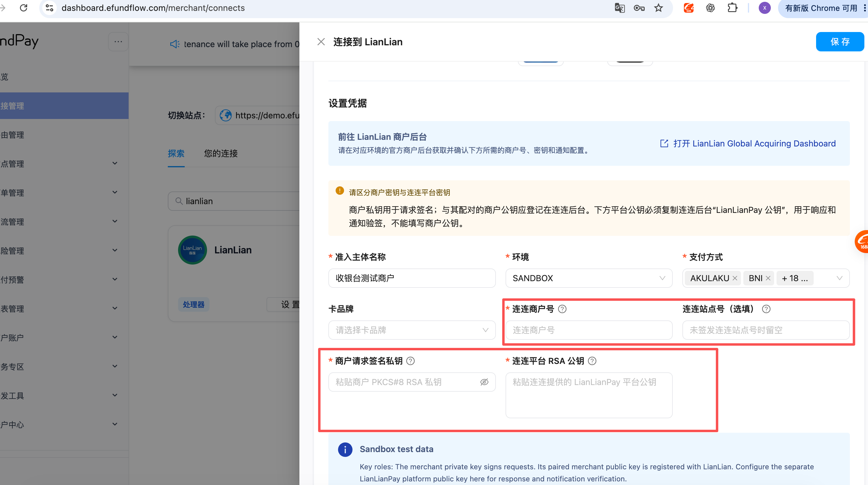This screenshot has width=868, height=485.
Task: Click the floating orange 1688 assistant icon
Action: 862,242
